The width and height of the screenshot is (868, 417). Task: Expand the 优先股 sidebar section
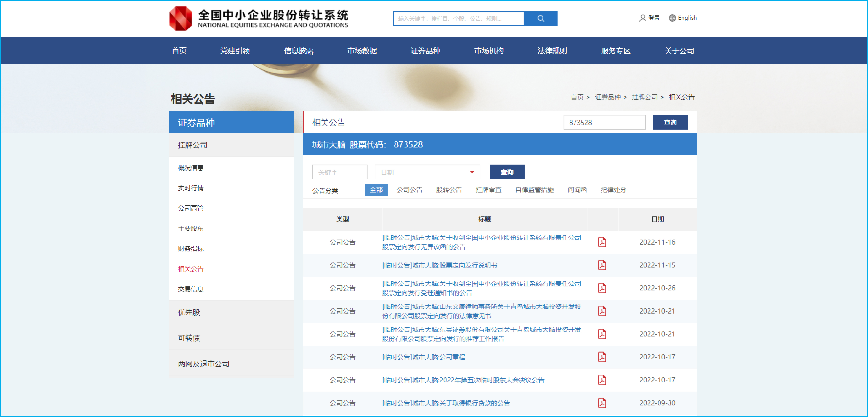(189, 312)
